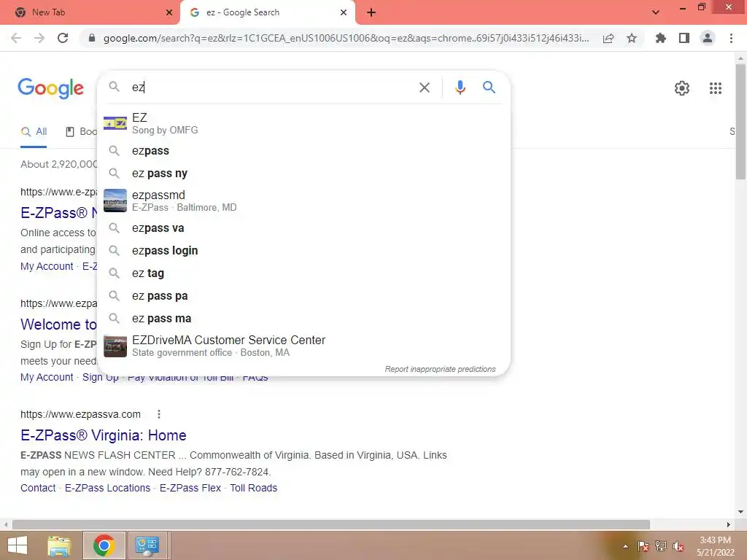747x560 pixels.
Task: Click My Account under the Welcome result
Action: (47, 377)
